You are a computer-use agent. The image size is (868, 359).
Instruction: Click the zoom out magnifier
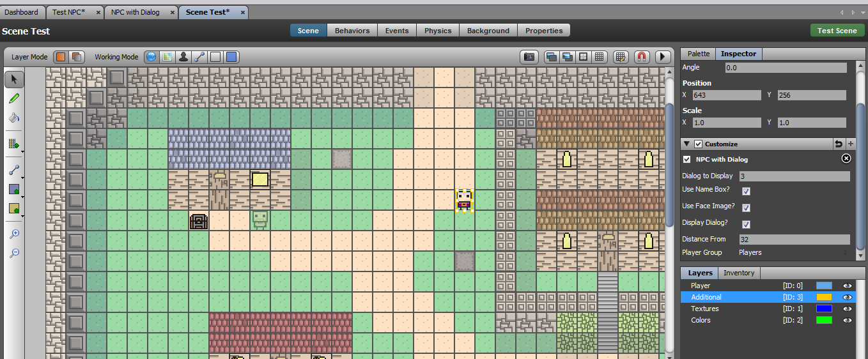point(14,254)
